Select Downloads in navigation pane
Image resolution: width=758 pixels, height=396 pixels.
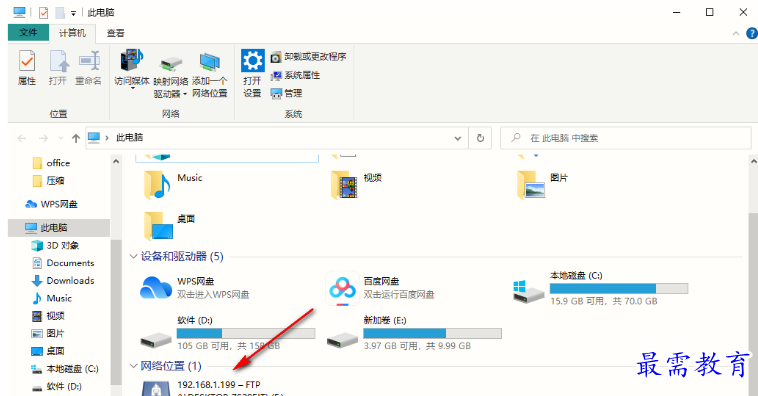pos(63,280)
